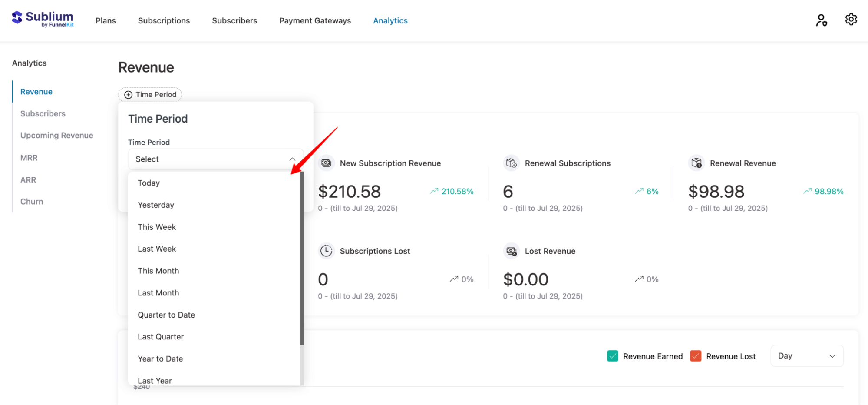Viewport: 868px width, 405px height.
Task: Toggle the Revenue Earned checkbox
Action: 612,356
